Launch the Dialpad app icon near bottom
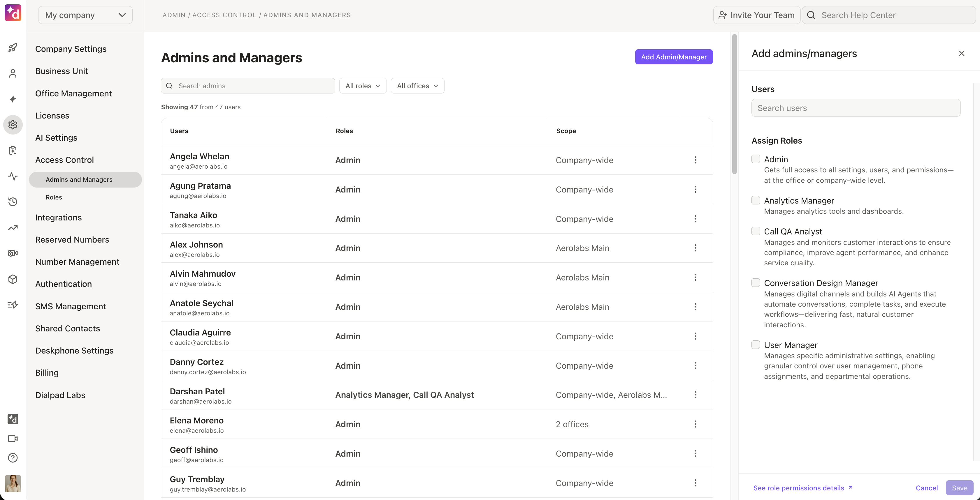 (x=13, y=419)
